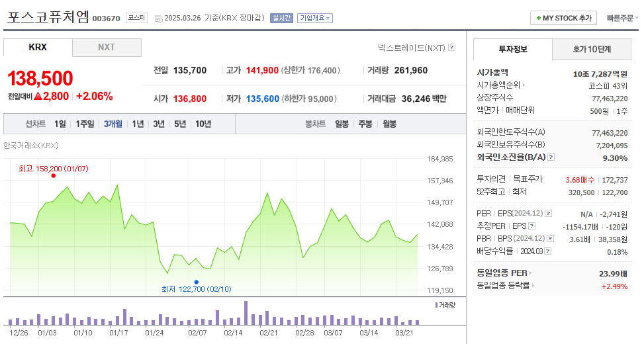Click the plus icon in MY STOCK 추가
This screenshot has height=344, width=644.
[539, 18]
